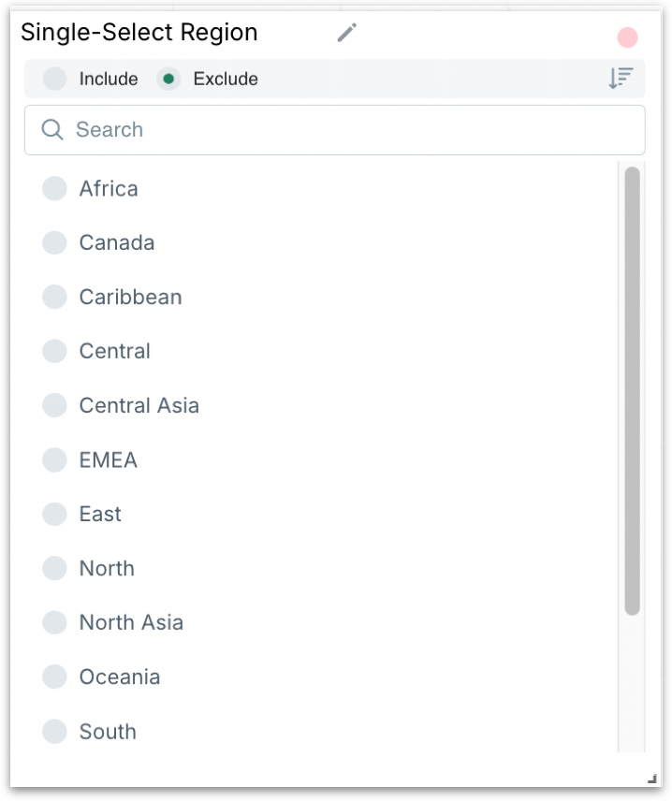Click the sort order icon
The width and height of the screenshot is (672, 801).
[621, 79]
